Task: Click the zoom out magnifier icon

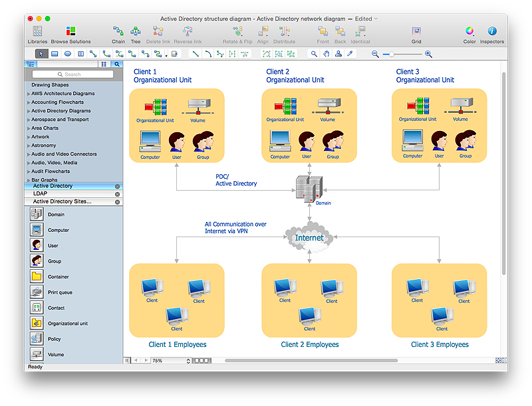Action: click(x=375, y=54)
